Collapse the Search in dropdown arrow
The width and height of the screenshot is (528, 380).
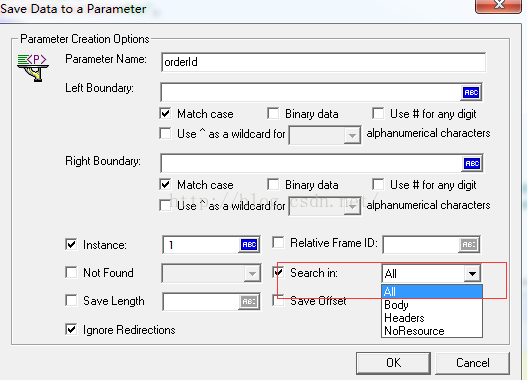(472, 274)
